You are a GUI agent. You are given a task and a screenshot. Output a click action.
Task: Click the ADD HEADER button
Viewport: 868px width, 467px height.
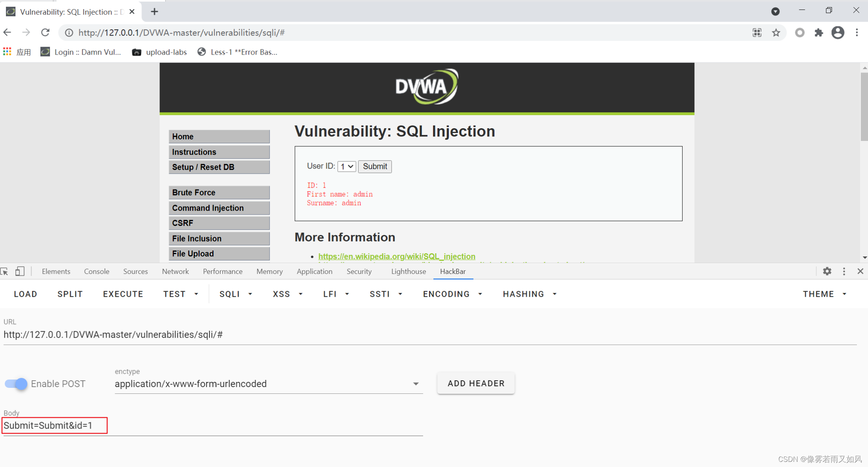pos(476,383)
